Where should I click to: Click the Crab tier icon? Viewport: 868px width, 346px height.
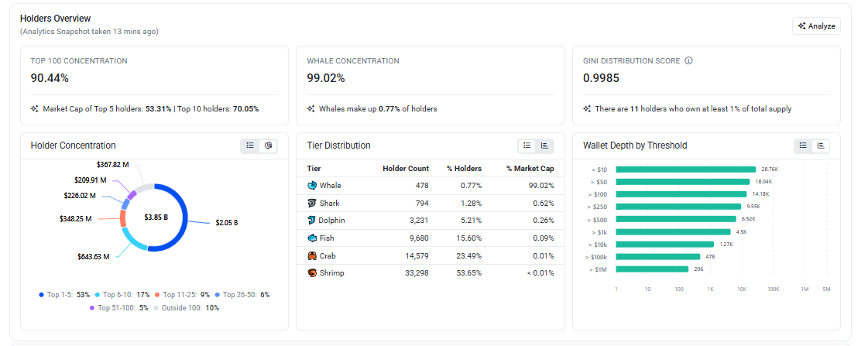[x=312, y=255]
